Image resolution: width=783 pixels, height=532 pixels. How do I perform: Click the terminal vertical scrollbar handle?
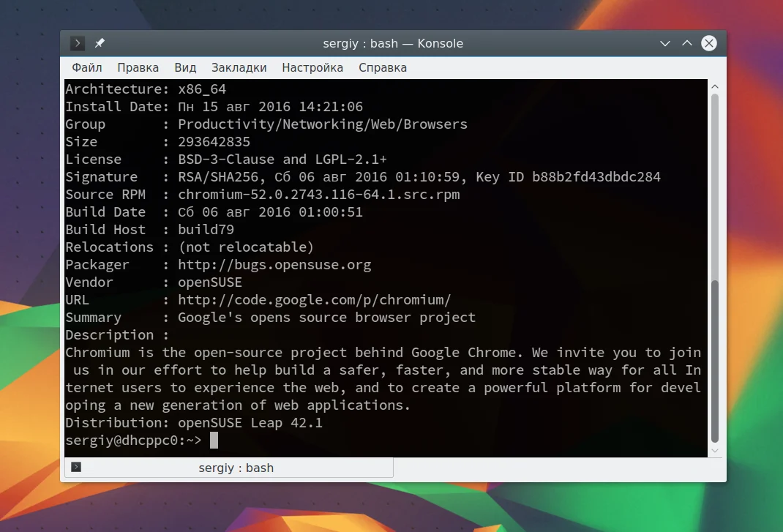click(x=715, y=361)
